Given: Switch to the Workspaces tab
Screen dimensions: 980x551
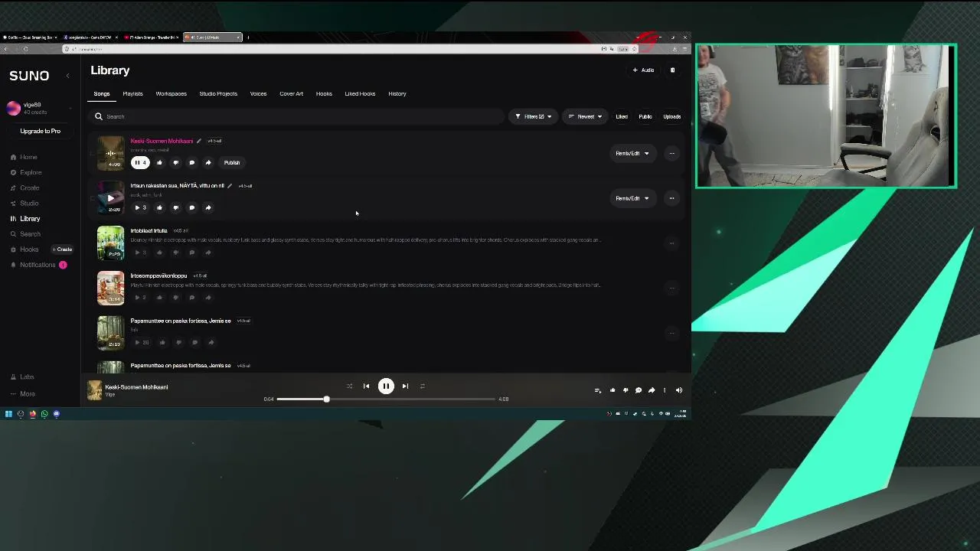Looking at the screenshot, I should 171,93.
